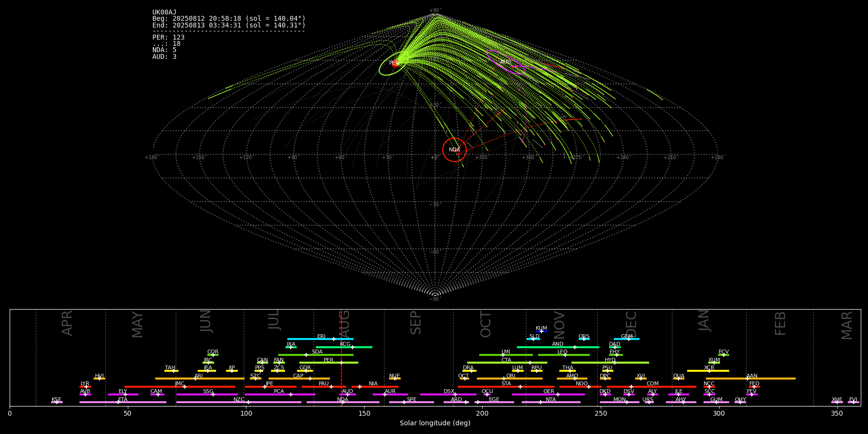Viewport: 868px width, 434px height.
Task: Click the red STA shower bar
Action: click(x=506, y=386)
